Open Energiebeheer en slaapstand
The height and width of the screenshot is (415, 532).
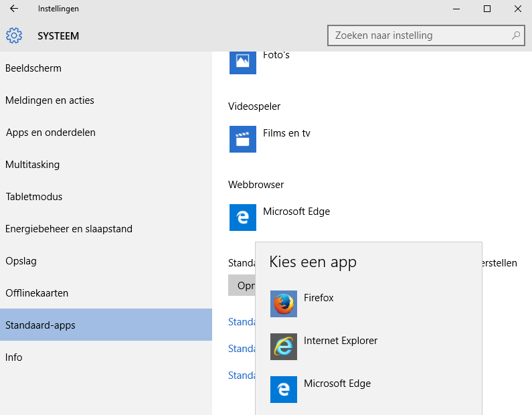[x=69, y=229]
